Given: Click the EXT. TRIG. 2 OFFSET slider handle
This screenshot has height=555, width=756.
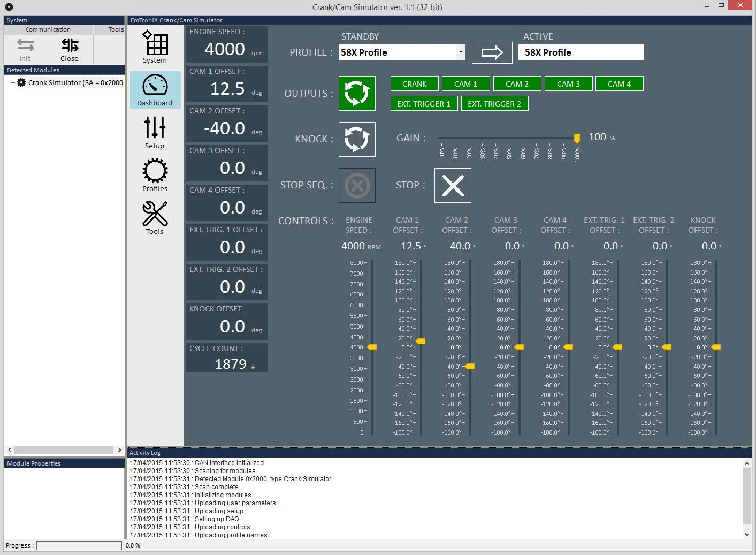Looking at the screenshot, I should coord(667,347).
